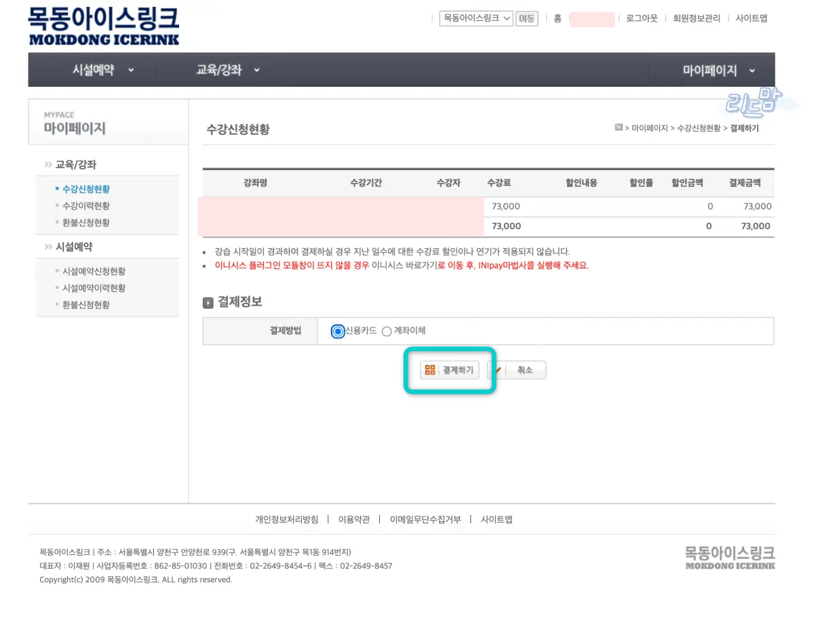The image size is (814, 644).
Task: Click the 이동 button beside the site selector
Action: point(526,19)
